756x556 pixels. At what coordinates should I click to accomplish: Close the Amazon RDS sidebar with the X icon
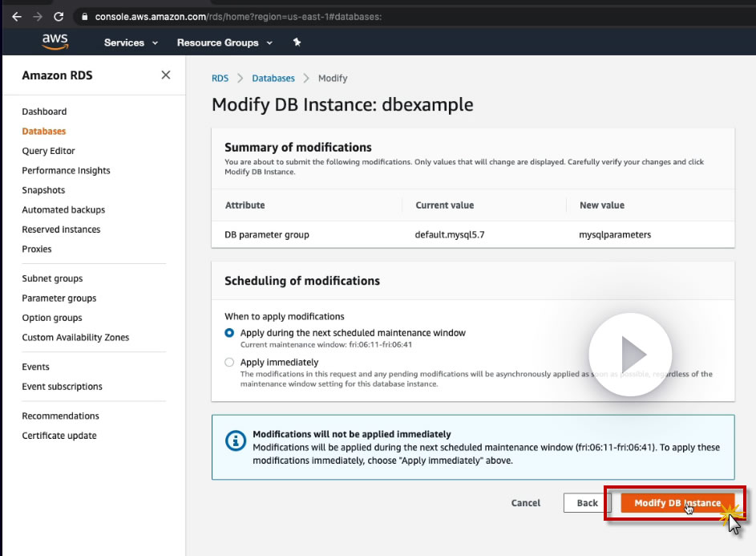tap(166, 75)
